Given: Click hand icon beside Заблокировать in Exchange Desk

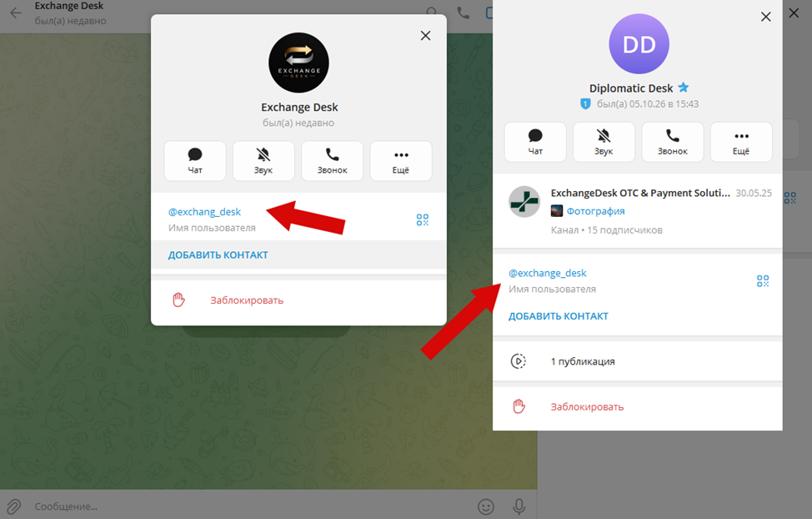Looking at the screenshot, I should click(x=178, y=300).
